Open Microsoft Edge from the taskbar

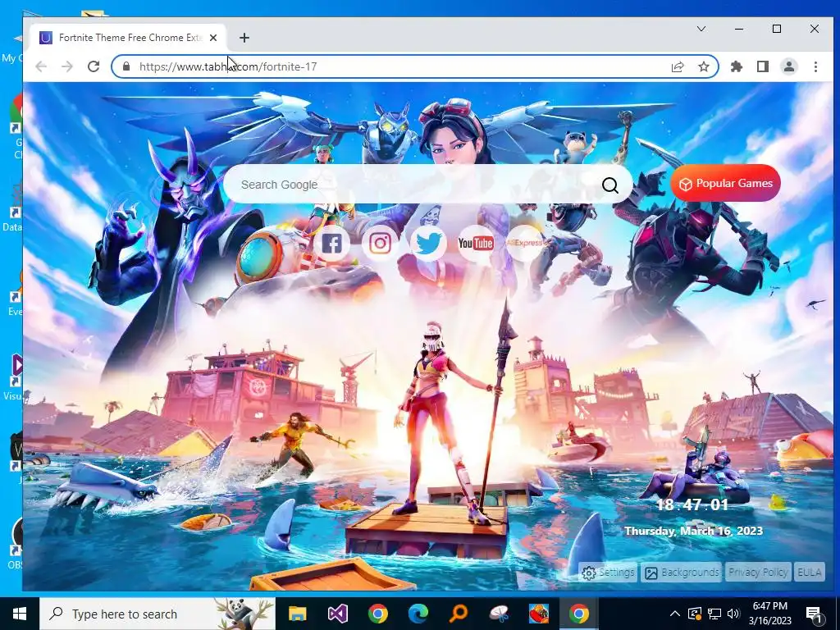pos(418,614)
